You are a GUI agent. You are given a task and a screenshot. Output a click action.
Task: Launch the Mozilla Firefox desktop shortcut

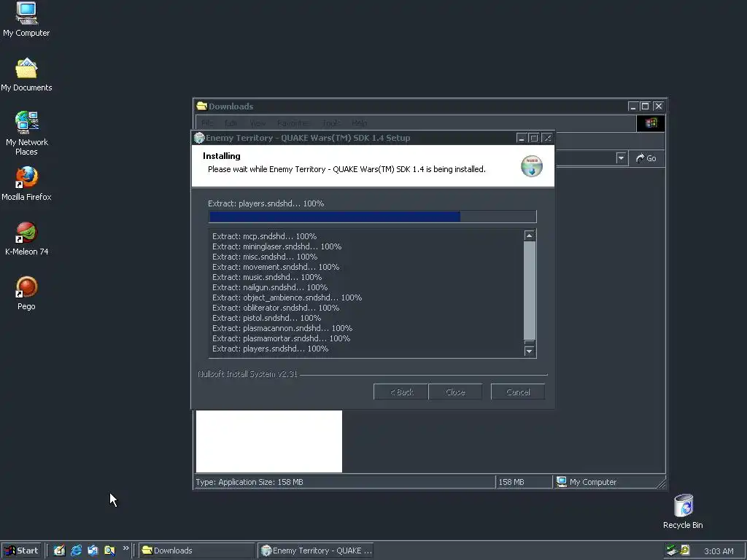coord(26,183)
